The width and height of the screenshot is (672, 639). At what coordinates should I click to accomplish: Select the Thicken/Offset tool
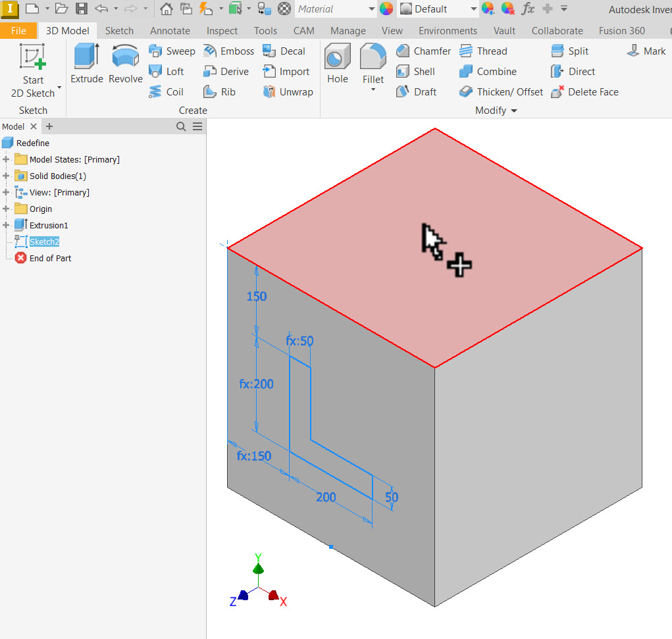pyautogui.click(x=502, y=92)
